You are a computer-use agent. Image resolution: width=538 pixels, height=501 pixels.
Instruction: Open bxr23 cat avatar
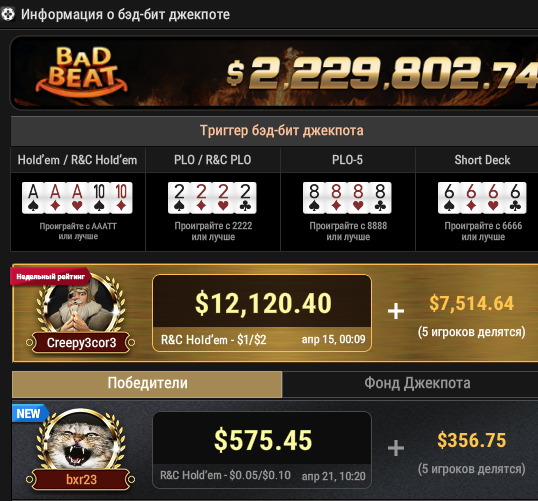(x=81, y=441)
